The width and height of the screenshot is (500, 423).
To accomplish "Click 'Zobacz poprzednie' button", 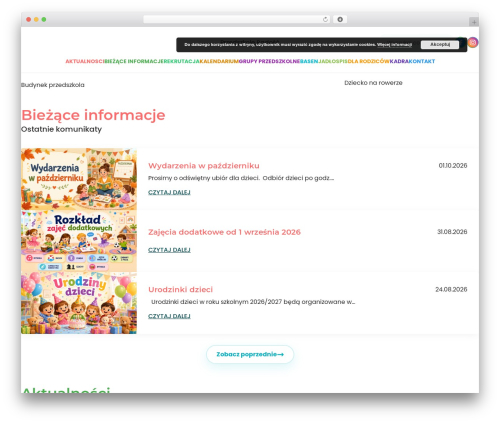I will [x=250, y=354].
